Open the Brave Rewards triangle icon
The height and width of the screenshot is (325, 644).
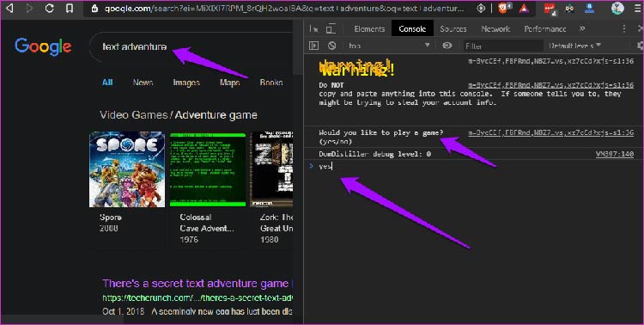point(524,9)
